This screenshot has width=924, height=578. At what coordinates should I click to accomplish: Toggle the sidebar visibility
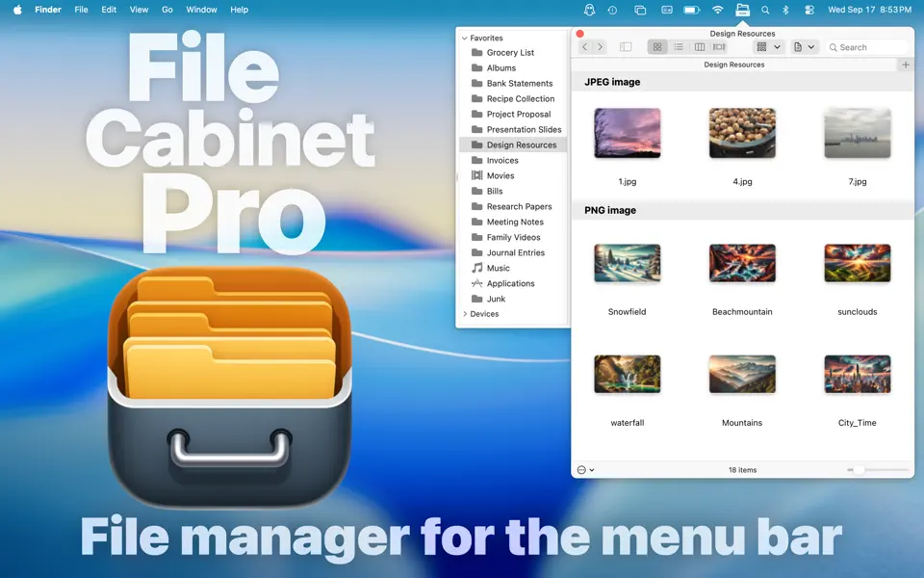click(x=626, y=46)
